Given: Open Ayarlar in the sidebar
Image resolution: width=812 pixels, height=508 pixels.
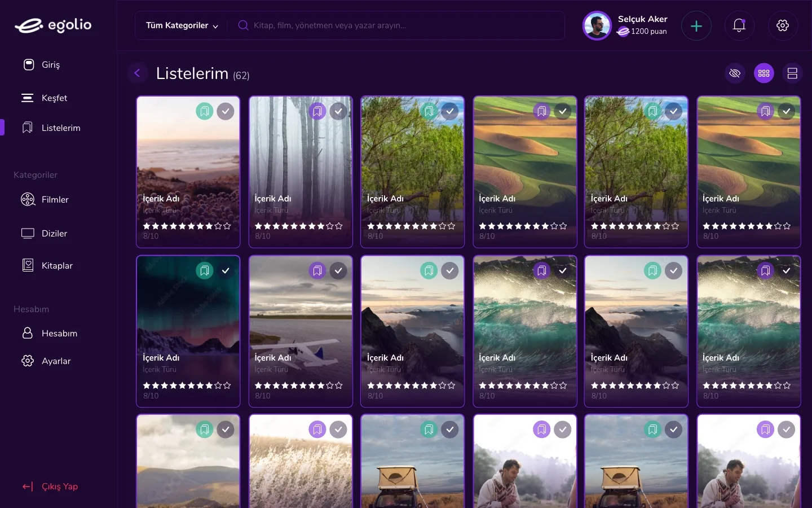Looking at the screenshot, I should point(46,361).
